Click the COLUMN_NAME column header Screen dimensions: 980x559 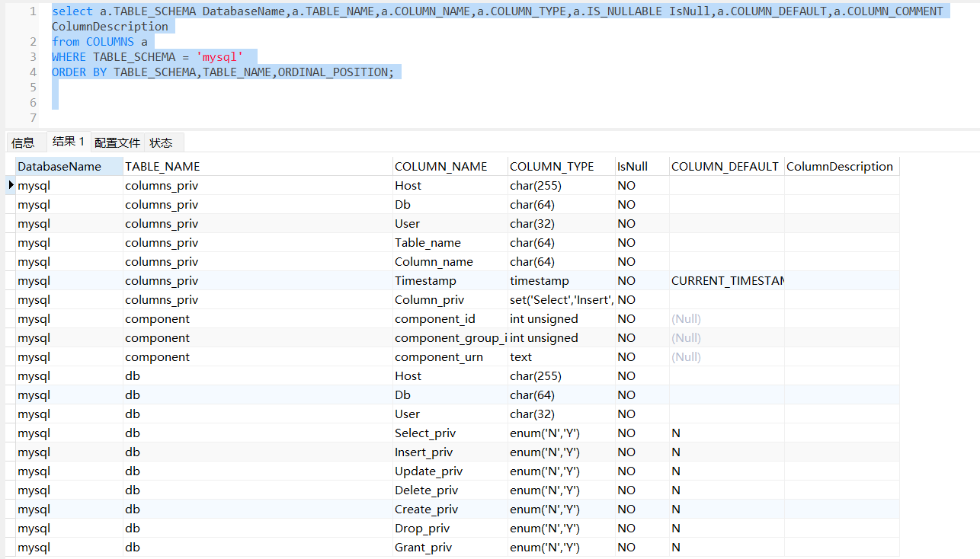pyautogui.click(x=450, y=166)
